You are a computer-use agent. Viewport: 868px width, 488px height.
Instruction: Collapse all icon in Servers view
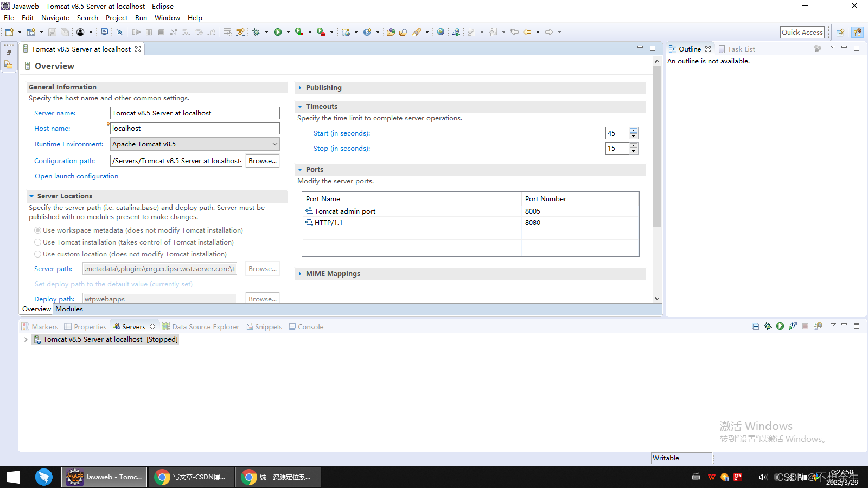(x=755, y=326)
